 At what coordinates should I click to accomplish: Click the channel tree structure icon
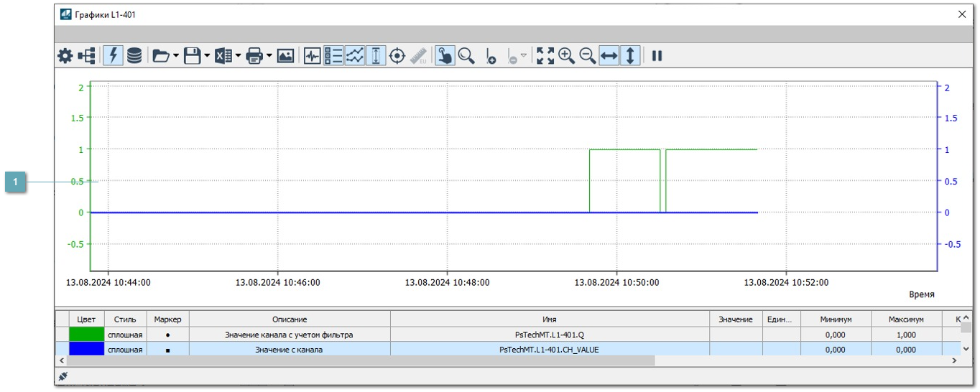point(87,56)
